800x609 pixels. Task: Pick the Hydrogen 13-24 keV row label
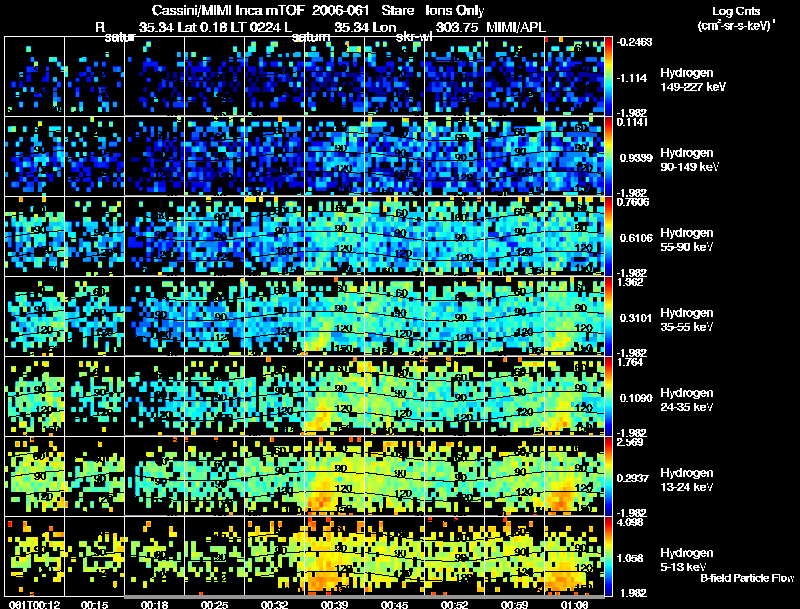click(x=687, y=480)
